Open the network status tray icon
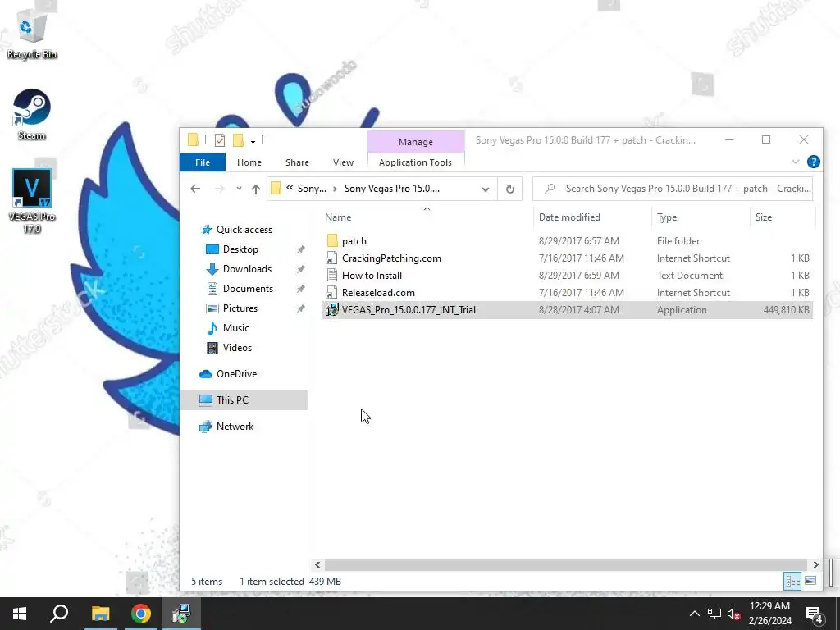 714,614
